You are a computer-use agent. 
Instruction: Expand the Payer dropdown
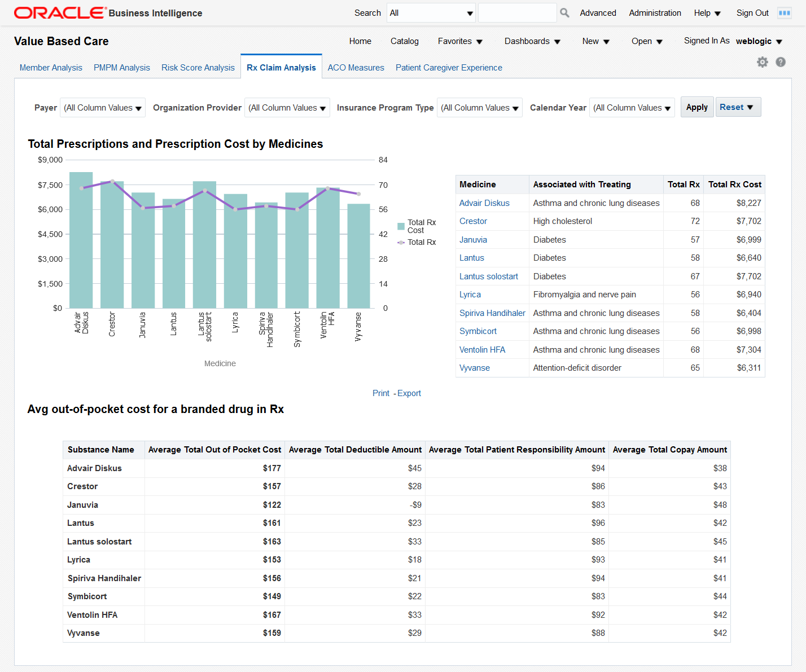pos(103,108)
